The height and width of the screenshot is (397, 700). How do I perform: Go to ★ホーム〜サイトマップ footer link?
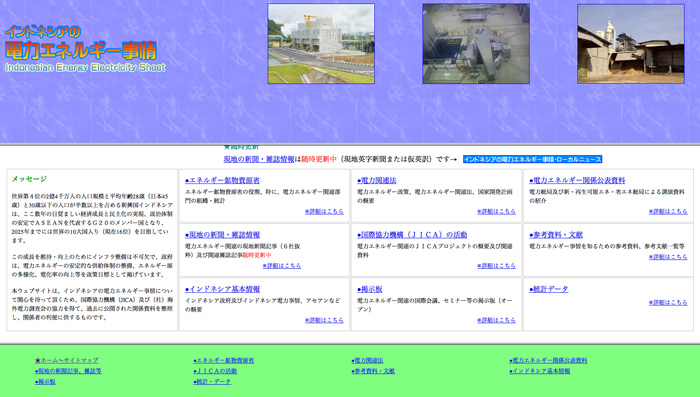[67, 360]
